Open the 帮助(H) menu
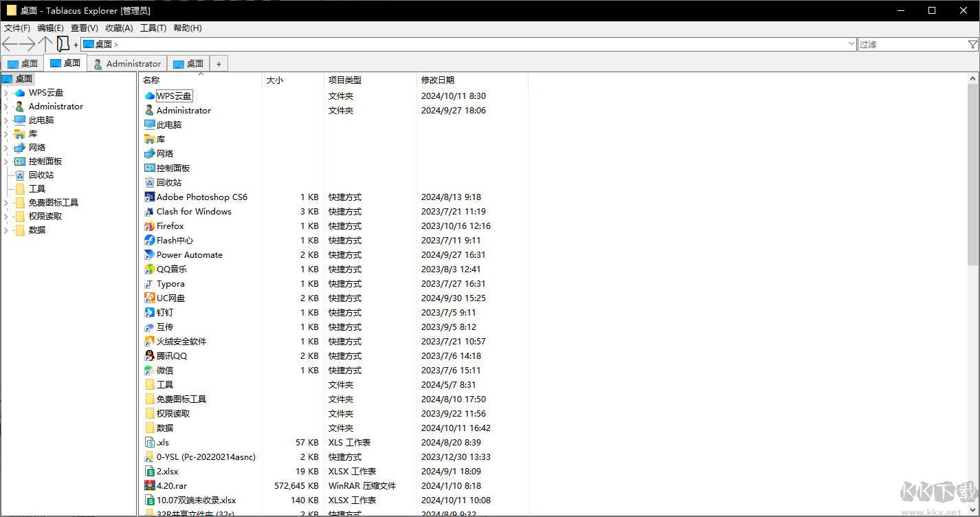 (x=188, y=28)
